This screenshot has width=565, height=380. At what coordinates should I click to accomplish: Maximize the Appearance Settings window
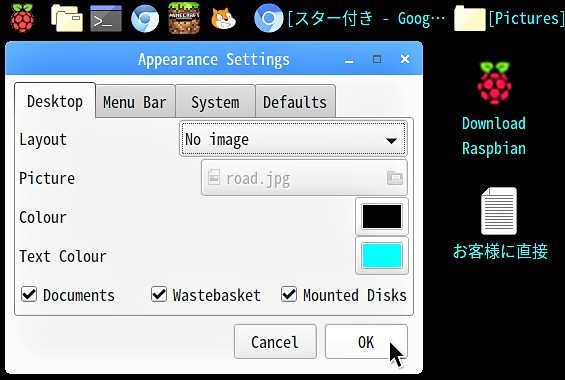[x=377, y=59]
